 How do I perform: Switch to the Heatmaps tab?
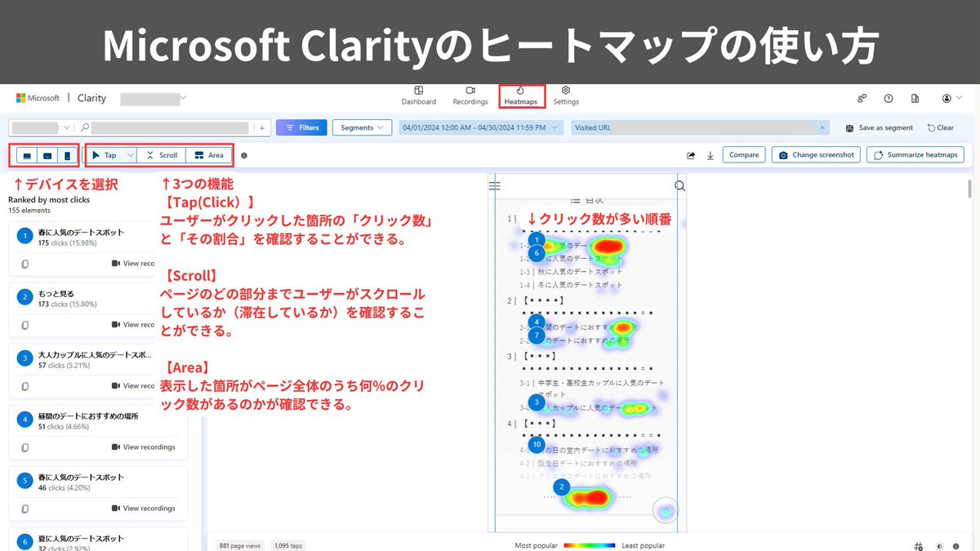click(521, 96)
